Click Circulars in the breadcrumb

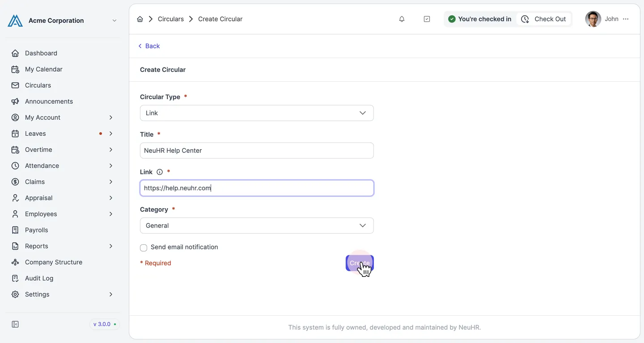pos(171,19)
